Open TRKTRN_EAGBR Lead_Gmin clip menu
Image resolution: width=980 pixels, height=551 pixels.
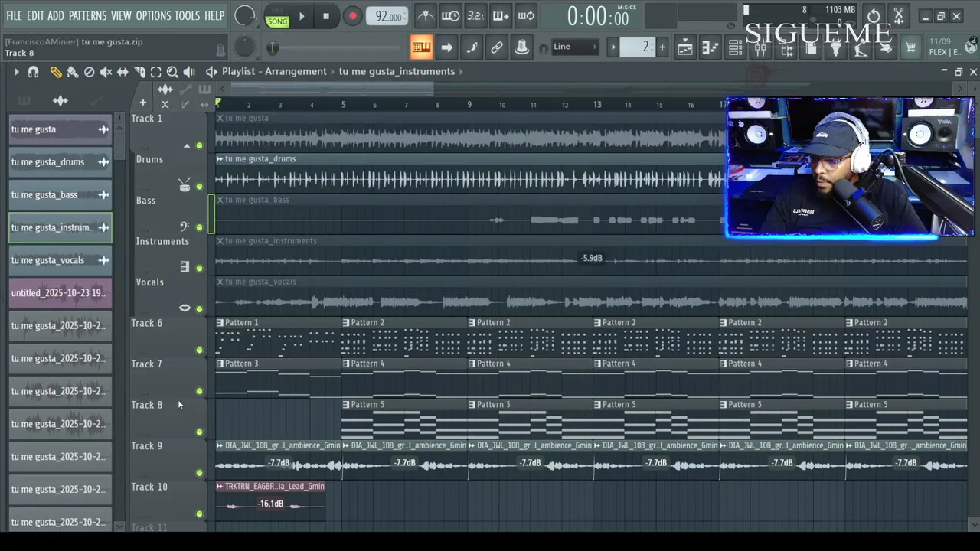click(x=220, y=486)
